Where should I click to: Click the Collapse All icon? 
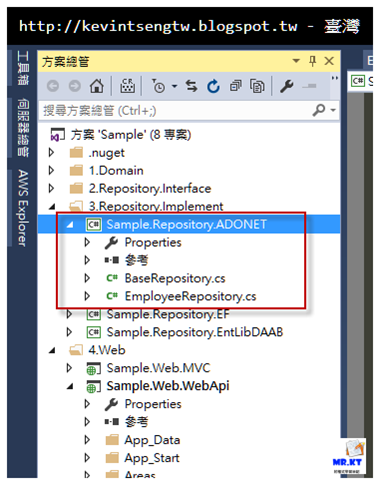pos(236,86)
